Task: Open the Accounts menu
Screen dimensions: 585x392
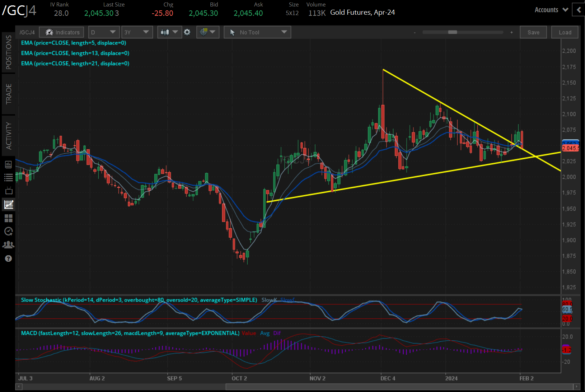Action: point(549,10)
